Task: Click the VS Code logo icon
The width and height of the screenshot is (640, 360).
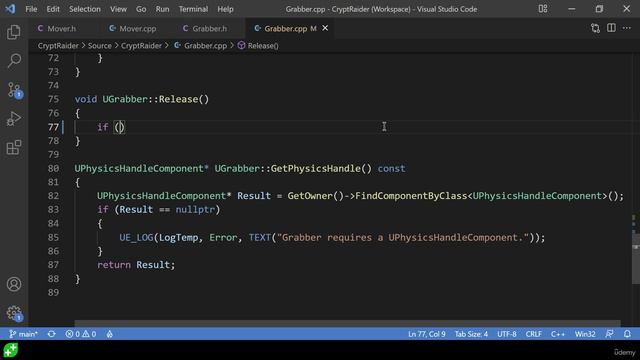Action: (10, 9)
